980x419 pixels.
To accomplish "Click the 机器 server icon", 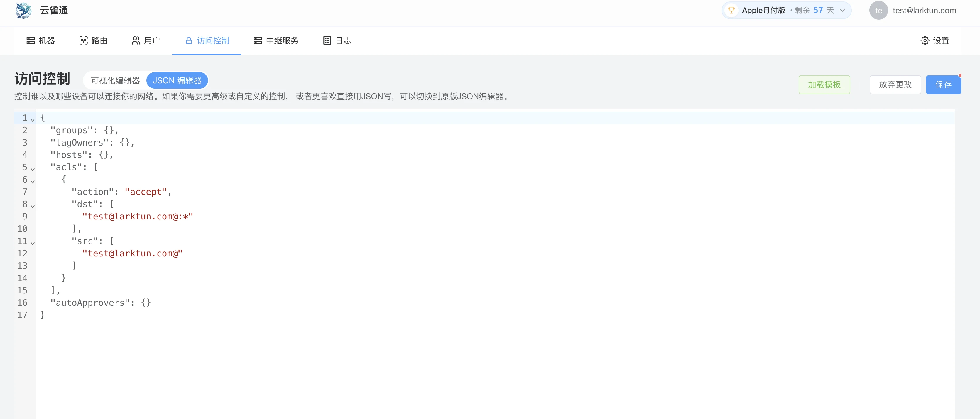I will click(x=31, y=41).
